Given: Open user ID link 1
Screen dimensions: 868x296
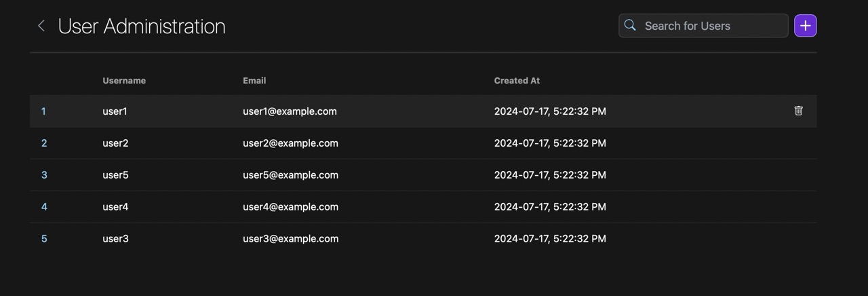Looking at the screenshot, I should pos(43,111).
